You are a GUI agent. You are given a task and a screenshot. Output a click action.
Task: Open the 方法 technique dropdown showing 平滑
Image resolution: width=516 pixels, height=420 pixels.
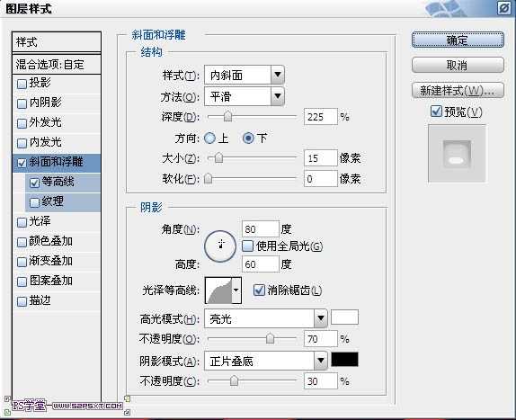pyautogui.click(x=245, y=96)
